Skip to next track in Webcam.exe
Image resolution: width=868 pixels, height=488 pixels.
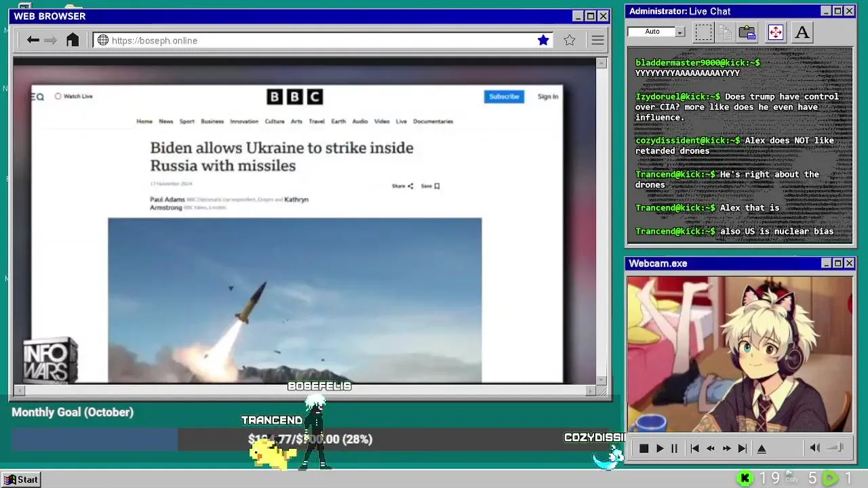tap(743, 449)
